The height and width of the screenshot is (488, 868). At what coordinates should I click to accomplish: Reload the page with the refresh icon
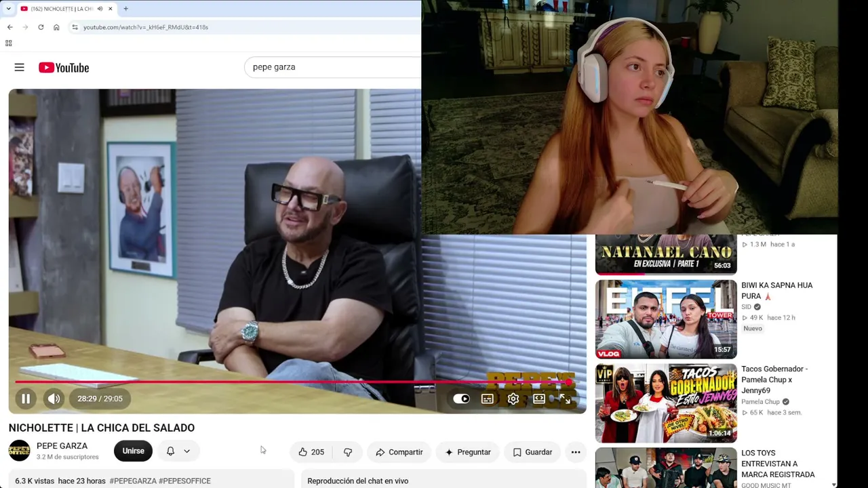(41, 27)
